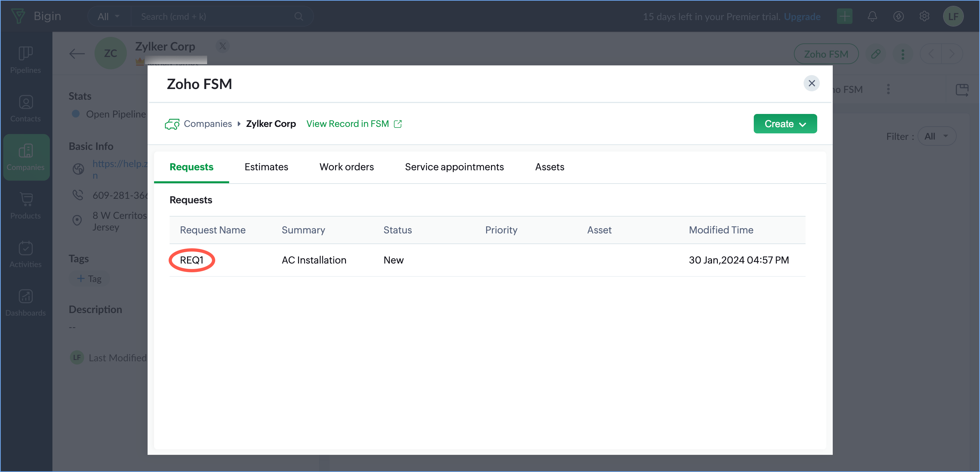
Task: Open the Filter All dropdown
Action: point(936,136)
